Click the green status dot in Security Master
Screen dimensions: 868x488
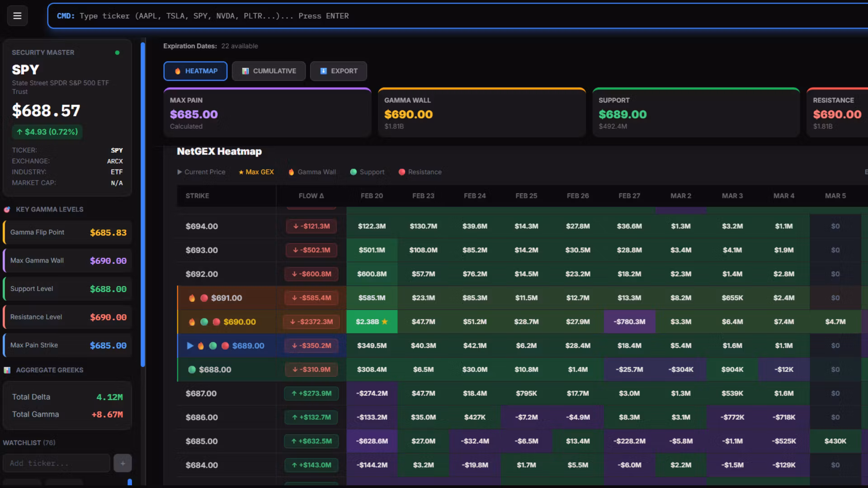tap(117, 52)
